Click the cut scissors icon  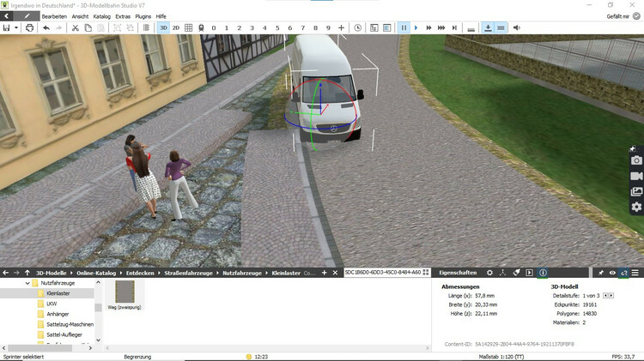click(76, 27)
